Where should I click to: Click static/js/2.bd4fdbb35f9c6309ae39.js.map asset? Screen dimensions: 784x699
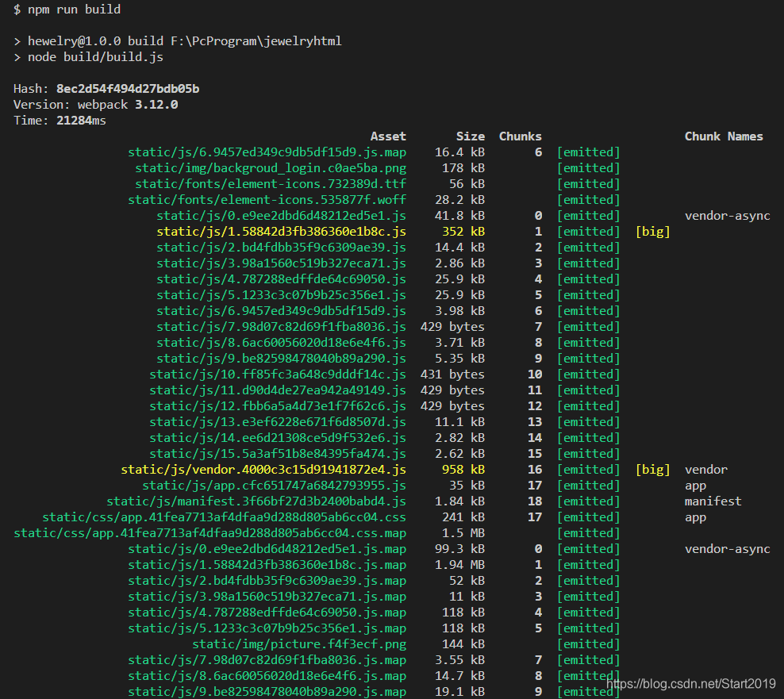coord(267,581)
